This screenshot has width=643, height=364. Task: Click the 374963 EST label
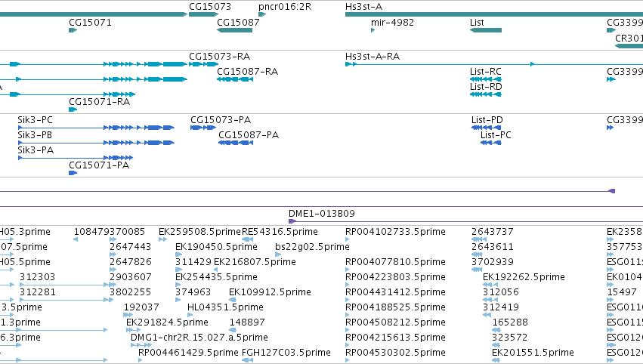(193, 292)
